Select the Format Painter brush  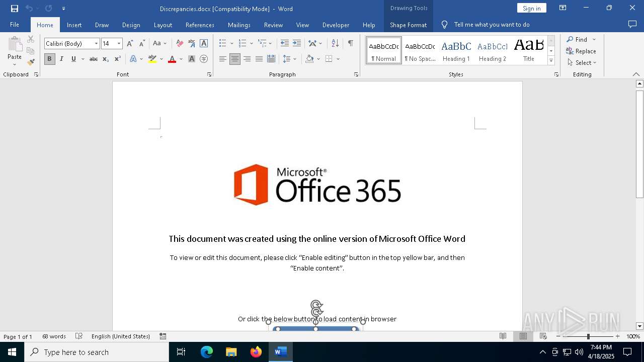[x=31, y=62]
